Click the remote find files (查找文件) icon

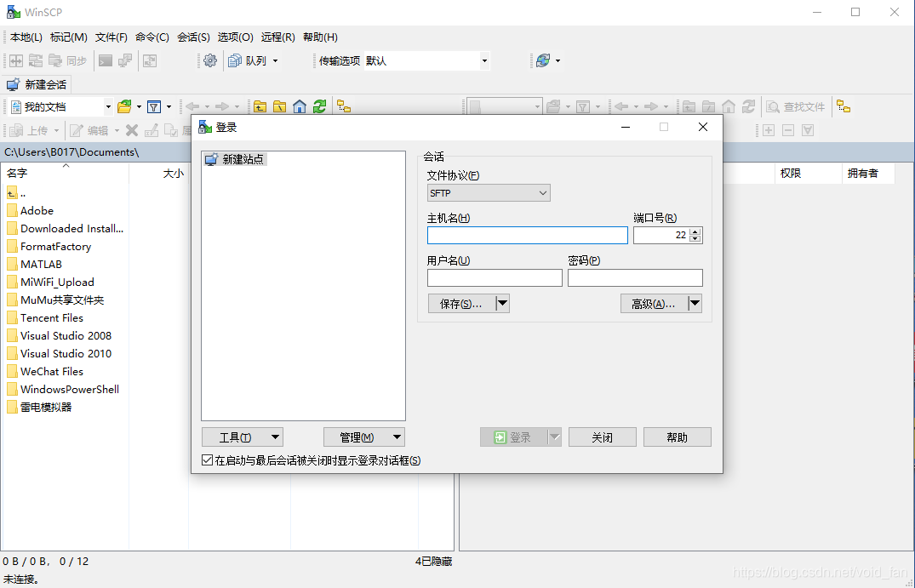click(x=773, y=106)
